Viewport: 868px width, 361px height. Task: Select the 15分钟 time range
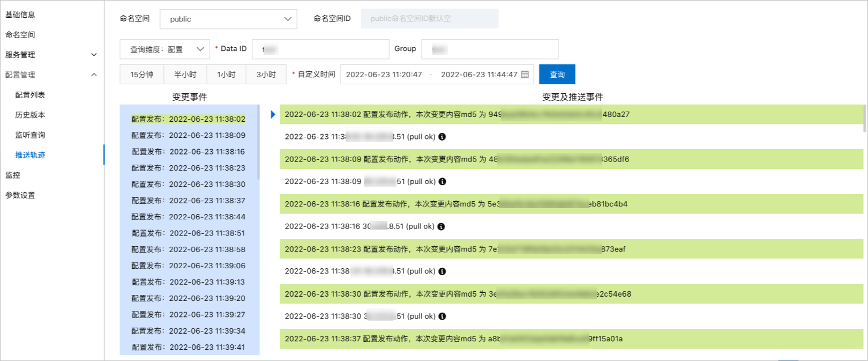(x=142, y=75)
